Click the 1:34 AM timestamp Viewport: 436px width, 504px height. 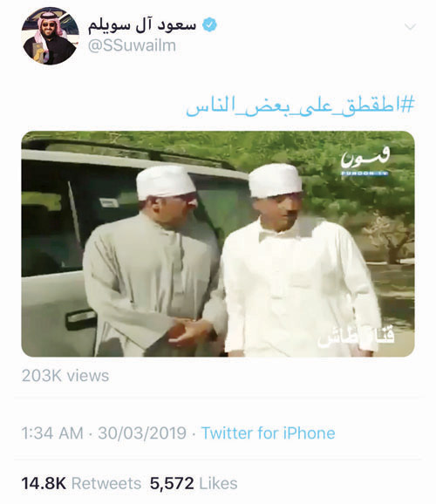52,433
